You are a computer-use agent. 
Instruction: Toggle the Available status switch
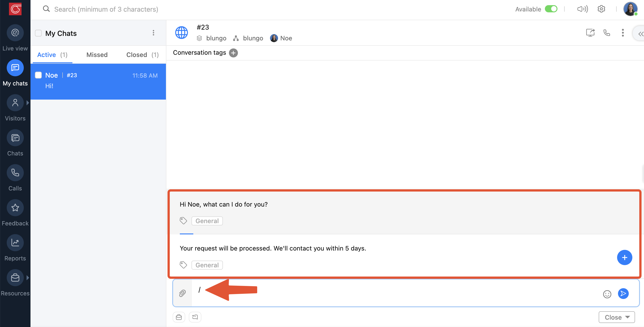(551, 9)
